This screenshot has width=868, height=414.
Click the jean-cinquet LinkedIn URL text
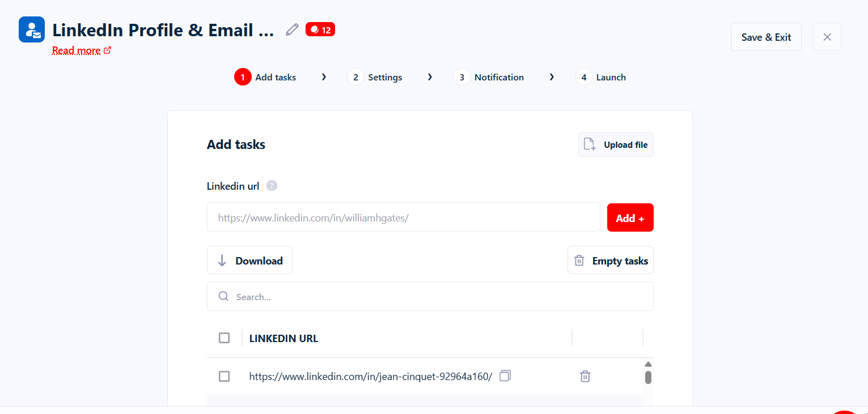tap(371, 376)
